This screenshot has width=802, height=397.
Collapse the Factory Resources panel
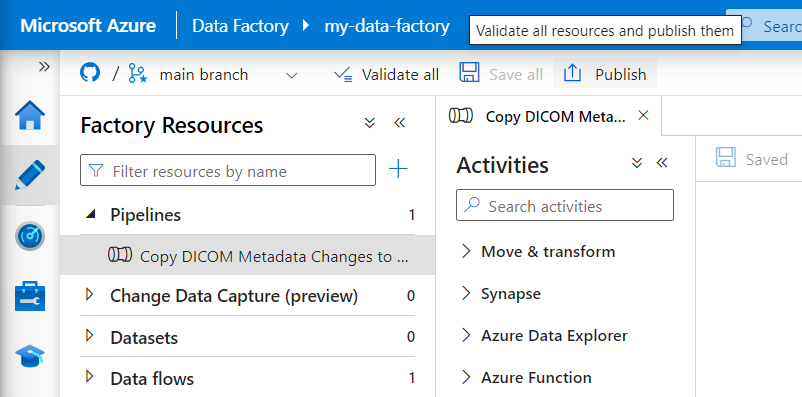click(x=400, y=123)
